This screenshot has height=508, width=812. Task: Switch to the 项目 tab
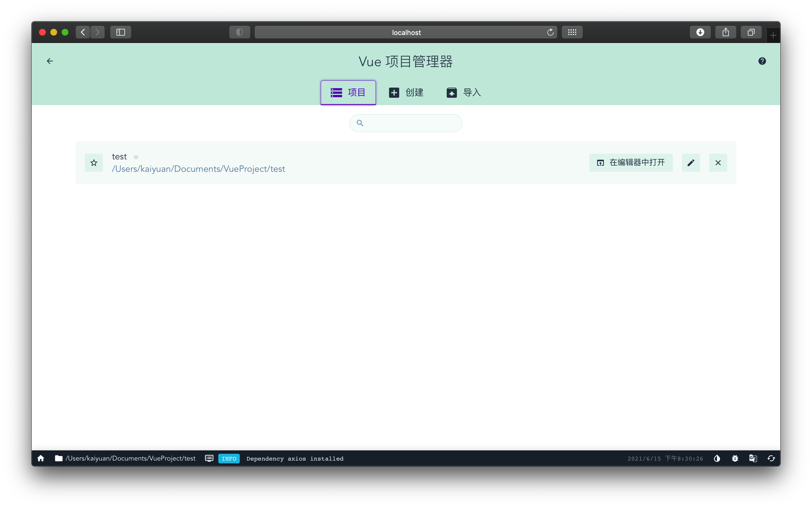tap(348, 92)
